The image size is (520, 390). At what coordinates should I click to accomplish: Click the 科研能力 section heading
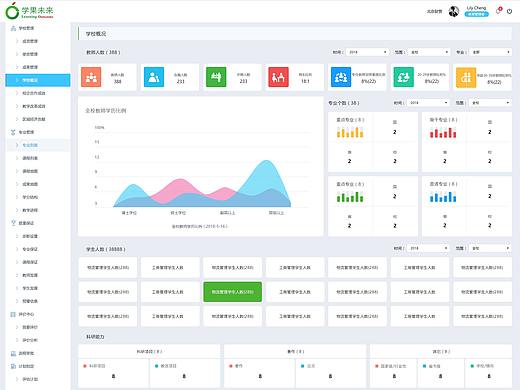coord(95,337)
